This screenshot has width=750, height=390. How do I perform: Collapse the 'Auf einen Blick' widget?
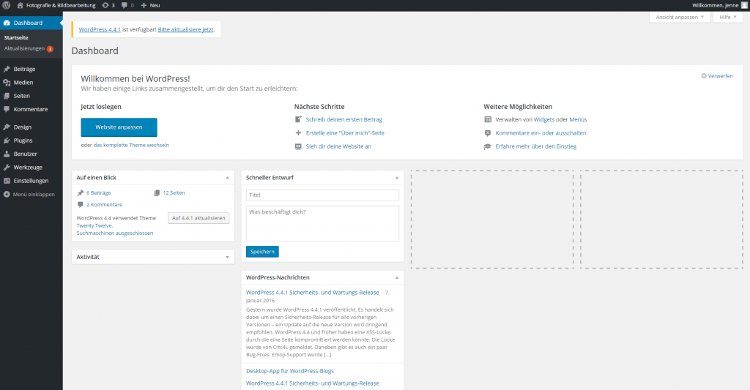tap(227, 178)
